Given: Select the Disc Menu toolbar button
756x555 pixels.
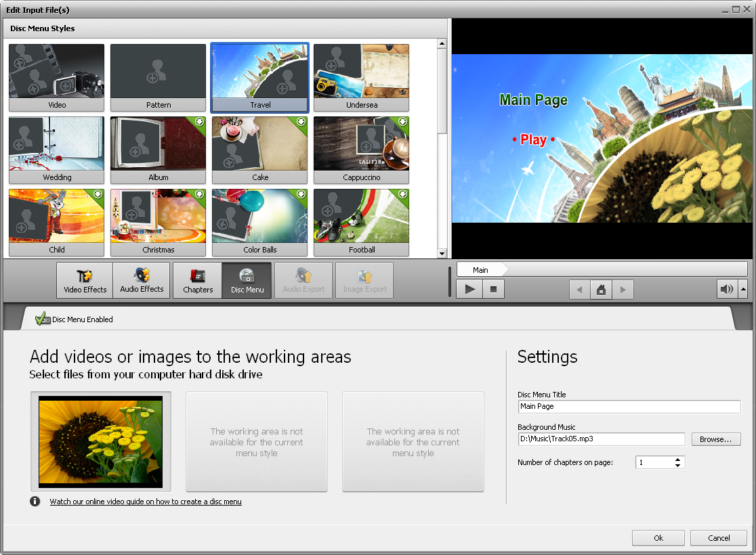Looking at the screenshot, I should pyautogui.click(x=247, y=281).
